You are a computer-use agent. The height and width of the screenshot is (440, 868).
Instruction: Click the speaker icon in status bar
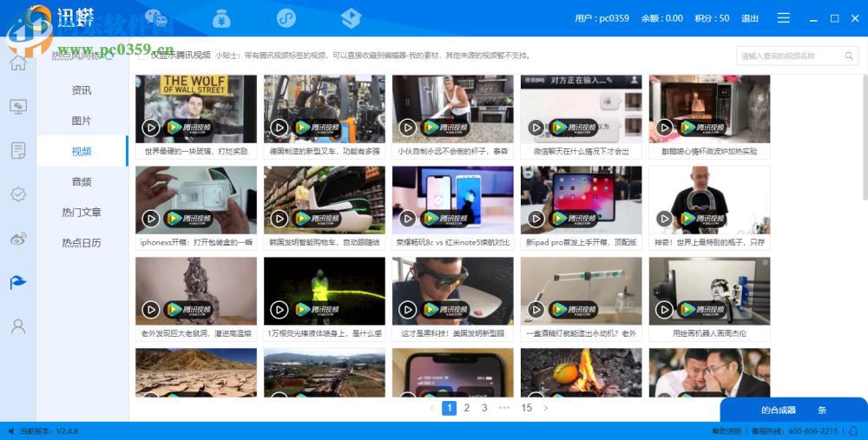pos(11,431)
